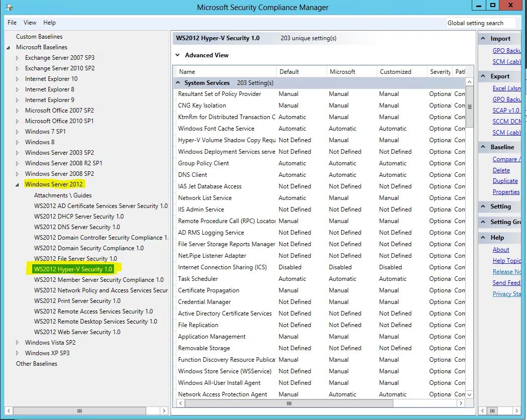Click the Global setting search field
Viewport: 527px width, 420px height.
click(x=481, y=23)
